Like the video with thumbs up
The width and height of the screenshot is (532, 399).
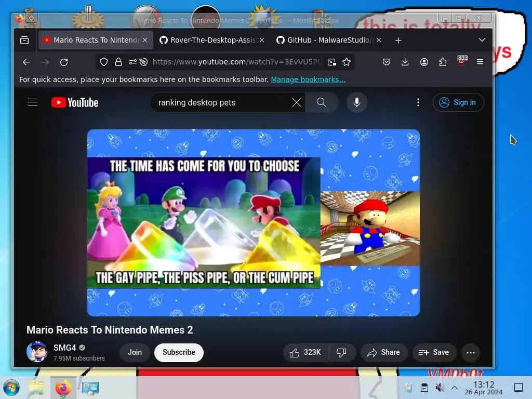(305, 353)
